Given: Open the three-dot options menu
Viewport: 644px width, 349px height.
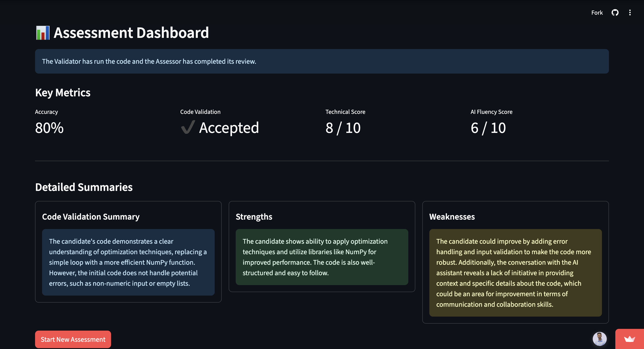Looking at the screenshot, I should coord(630,12).
